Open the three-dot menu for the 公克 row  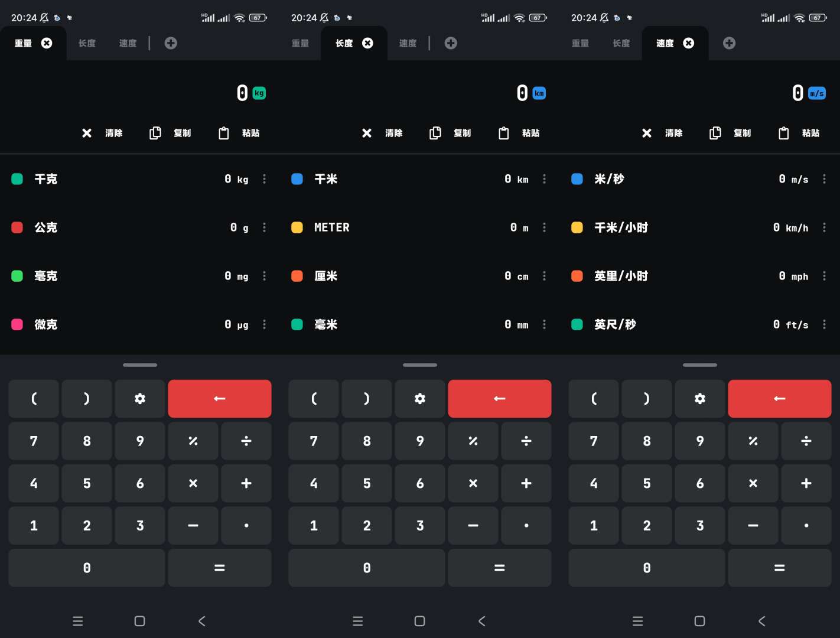[x=264, y=227]
